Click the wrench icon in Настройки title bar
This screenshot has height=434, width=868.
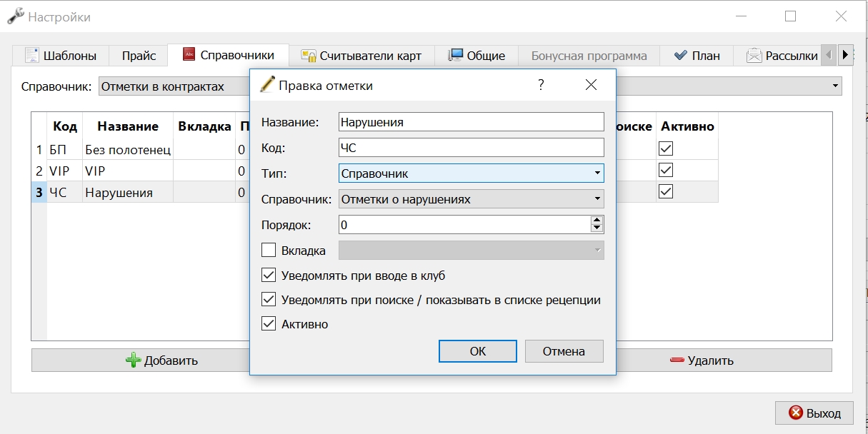pos(15,16)
